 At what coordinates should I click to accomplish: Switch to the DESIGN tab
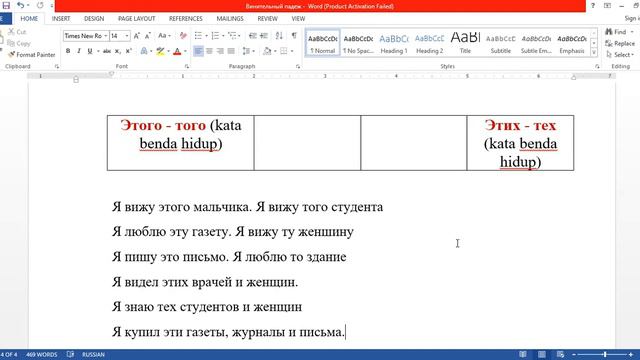pyautogui.click(x=94, y=19)
